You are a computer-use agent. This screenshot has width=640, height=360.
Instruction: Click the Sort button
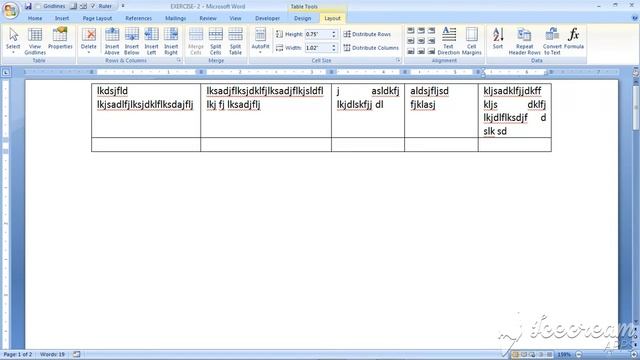498,39
